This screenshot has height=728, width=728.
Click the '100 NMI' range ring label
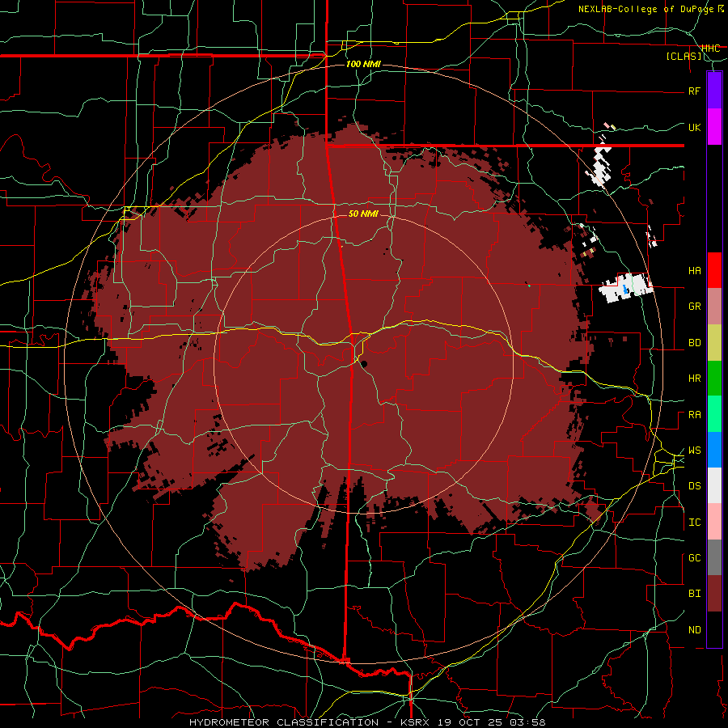click(363, 64)
